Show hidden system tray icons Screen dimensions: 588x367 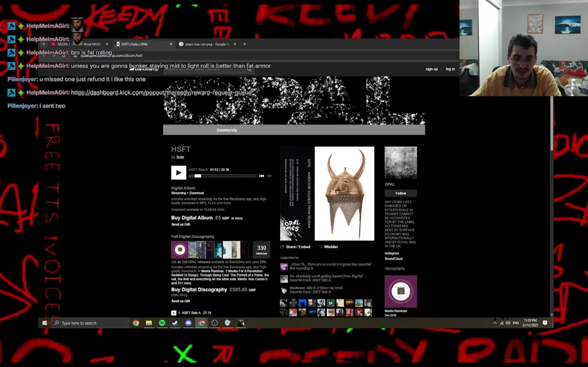coord(495,323)
